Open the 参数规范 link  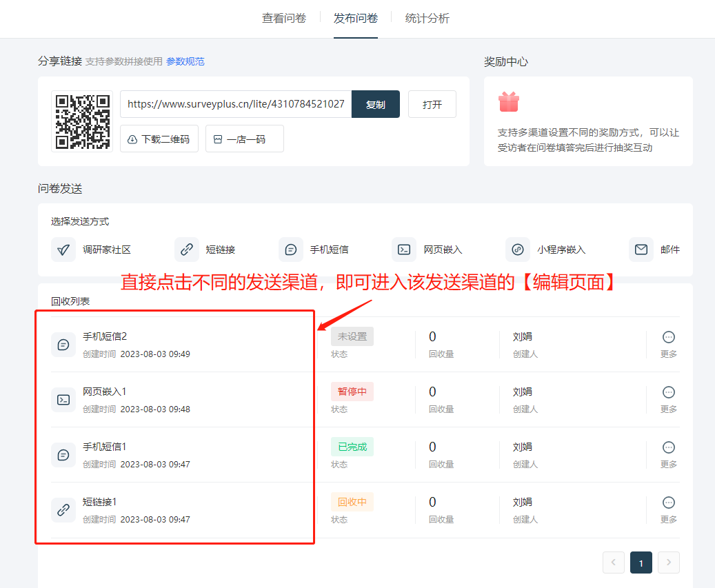point(185,61)
